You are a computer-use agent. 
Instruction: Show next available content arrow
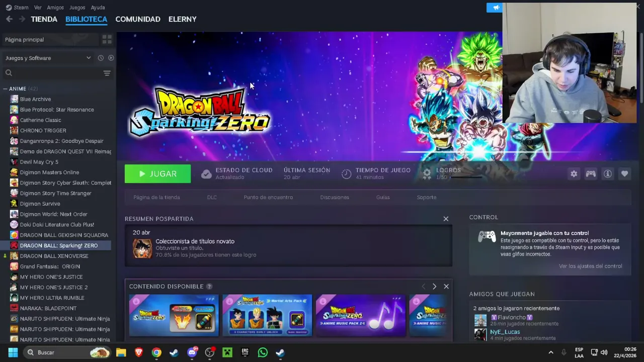tap(434, 287)
